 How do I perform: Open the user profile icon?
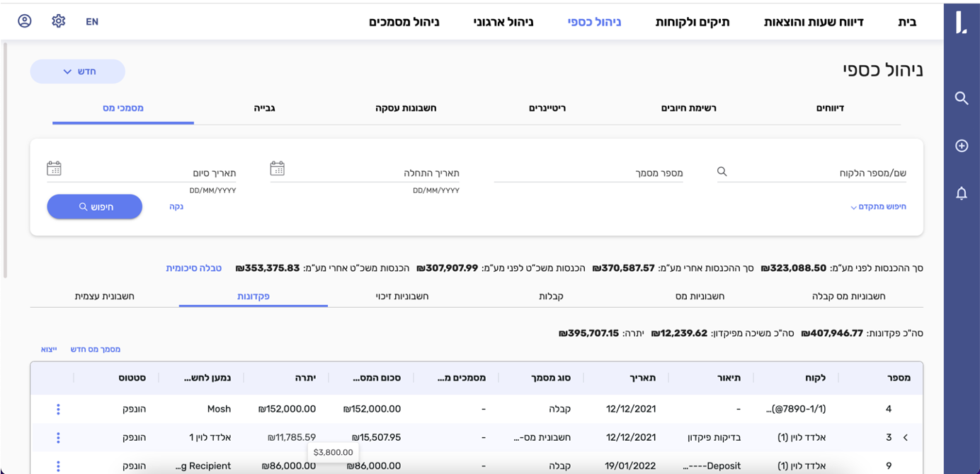point(25,21)
